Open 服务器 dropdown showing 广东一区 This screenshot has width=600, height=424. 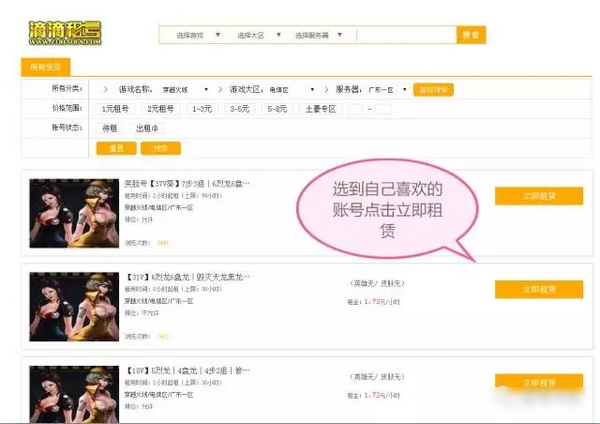pyautogui.click(x=387, y=90)
